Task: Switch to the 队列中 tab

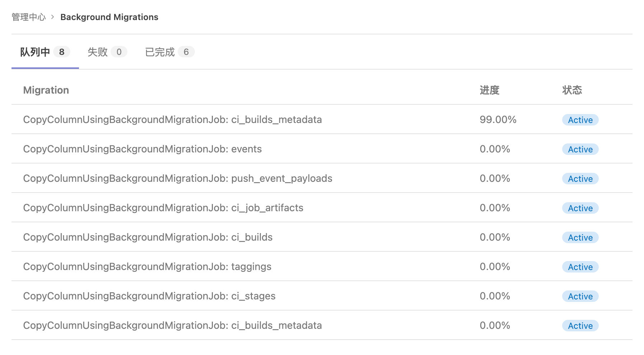Action: click(35, 52)
